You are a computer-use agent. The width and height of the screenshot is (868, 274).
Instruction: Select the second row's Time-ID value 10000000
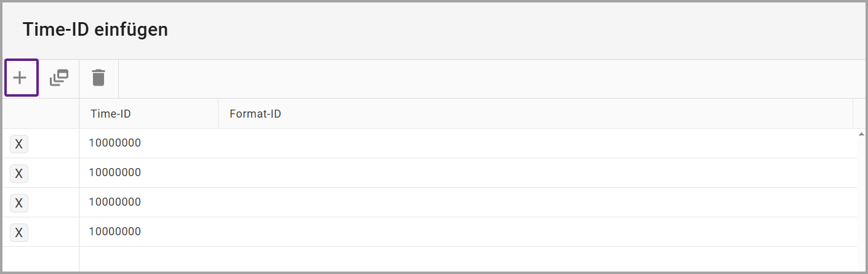pos(115,172)
